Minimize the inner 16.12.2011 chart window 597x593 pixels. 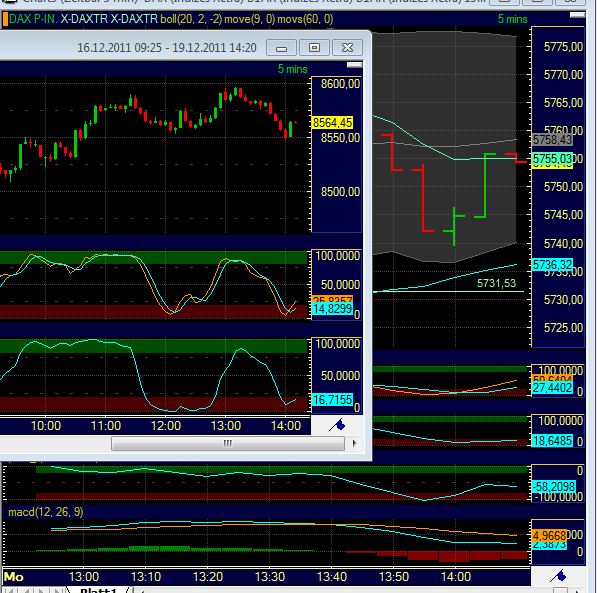(x=281, y=48)
